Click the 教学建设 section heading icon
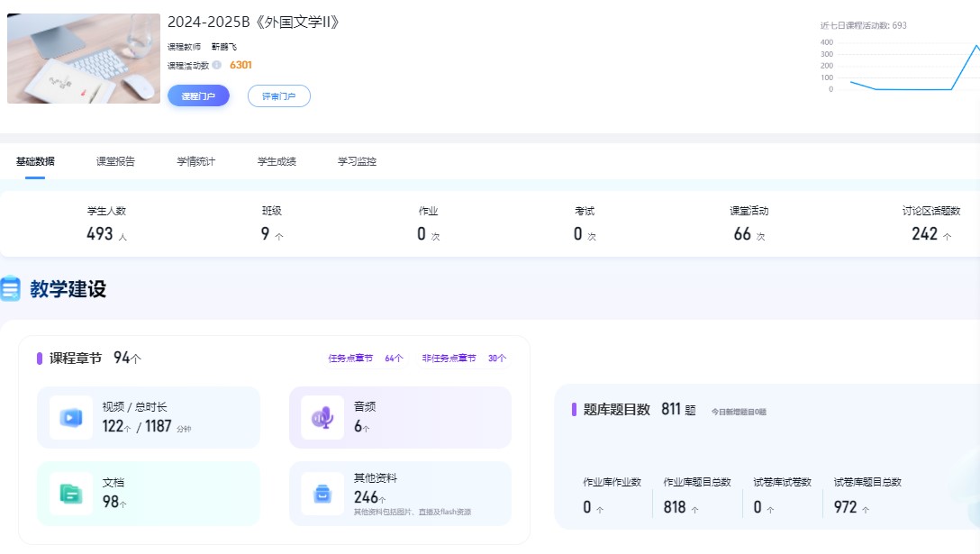 click(11, 289)
